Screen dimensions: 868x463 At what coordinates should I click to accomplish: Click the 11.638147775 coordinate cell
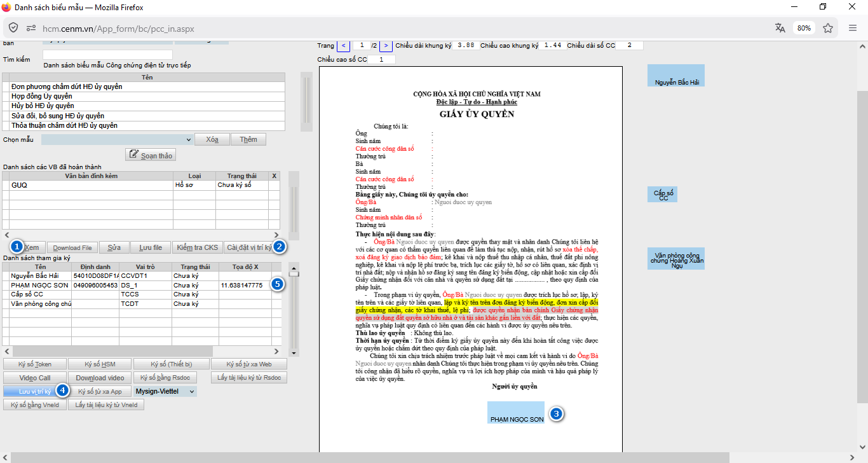245,286
